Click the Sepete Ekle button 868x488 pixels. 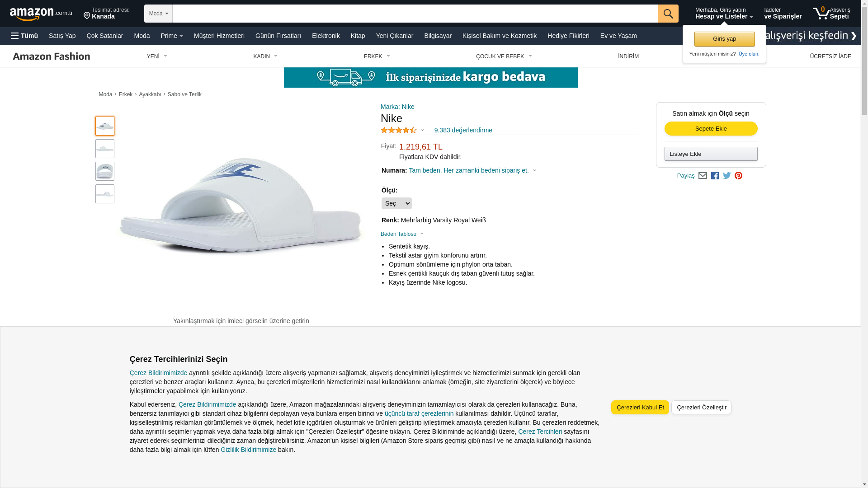tap(711, 129)
